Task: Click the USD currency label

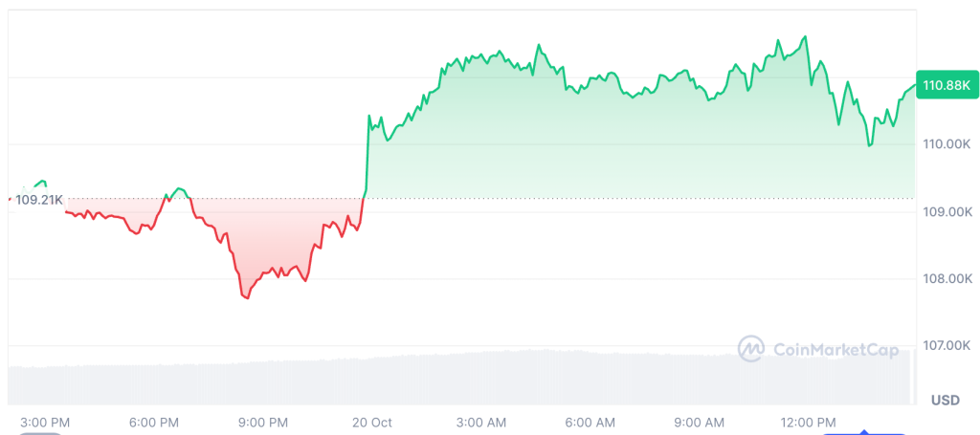Action: [x=946, y=399]
